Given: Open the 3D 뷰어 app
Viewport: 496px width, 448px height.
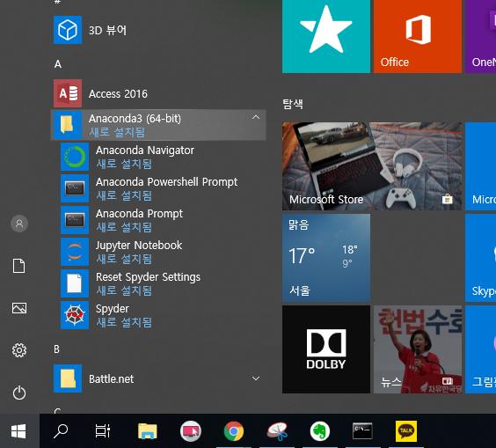Looking at the screenshot, I should click(x=158, y=30).
